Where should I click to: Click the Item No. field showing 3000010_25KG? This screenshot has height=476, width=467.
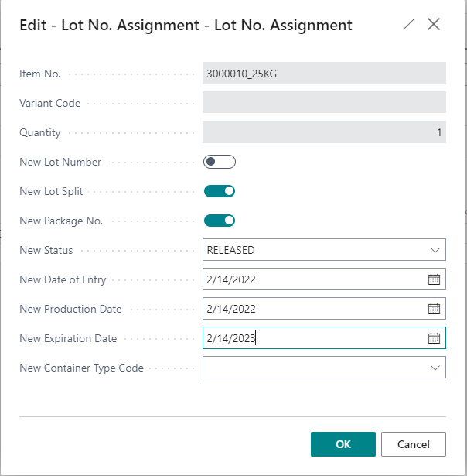tap(324, 74)
